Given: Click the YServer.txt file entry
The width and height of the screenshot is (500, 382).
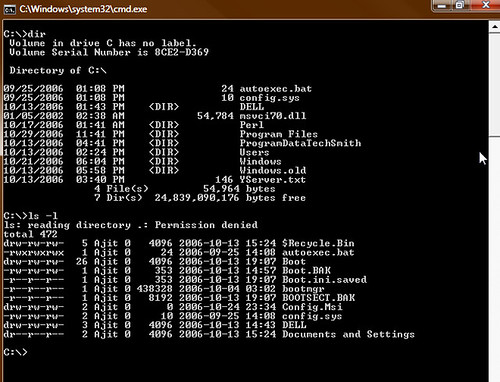Looking at the screenshot, I should pyautogui.click(x=273, y=180).
